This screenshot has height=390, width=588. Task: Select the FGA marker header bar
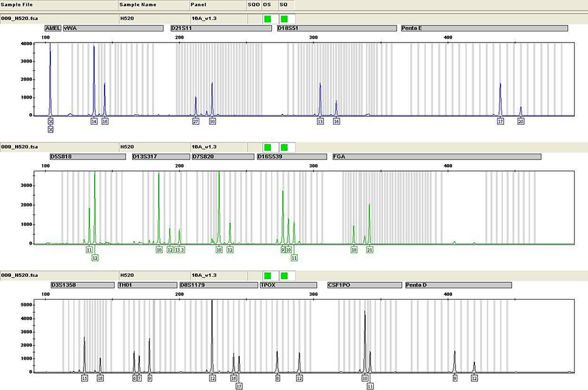point(436,157)
